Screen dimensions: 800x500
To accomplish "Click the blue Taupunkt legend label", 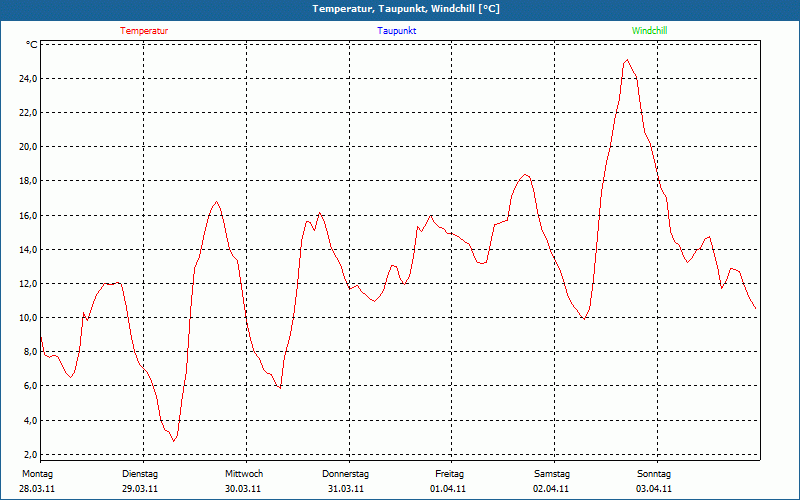I will click(x=397, y=31).
